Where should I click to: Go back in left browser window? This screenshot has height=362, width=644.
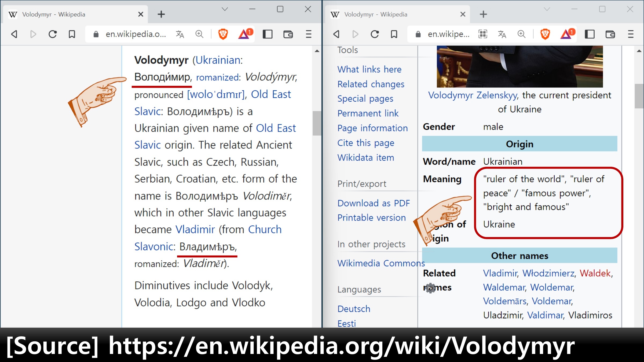[x=14, y=34]
